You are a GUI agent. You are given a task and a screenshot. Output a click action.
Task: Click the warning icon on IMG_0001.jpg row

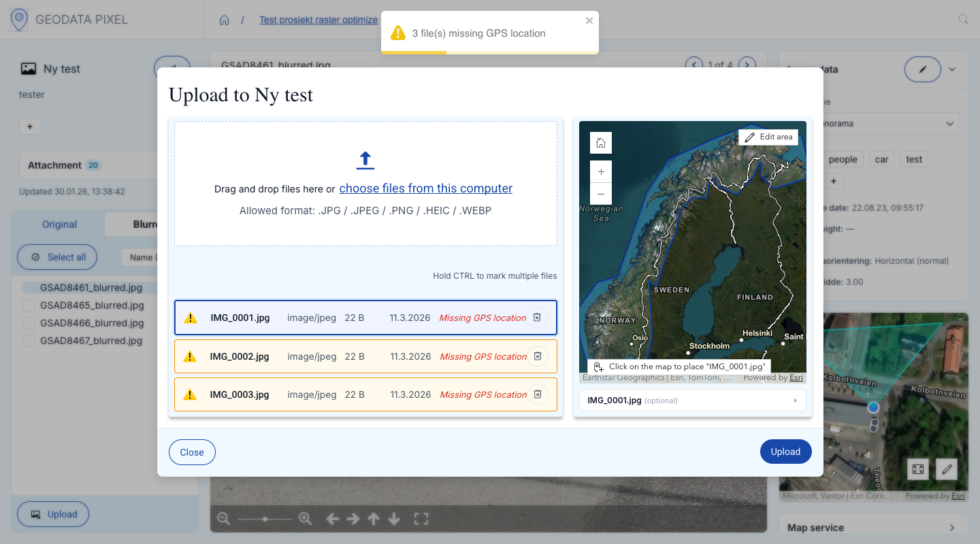click(x=191, y=318)
